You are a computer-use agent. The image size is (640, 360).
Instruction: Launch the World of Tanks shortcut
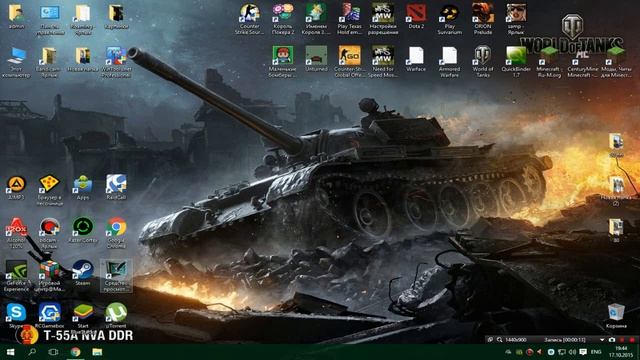click(483, 62)
